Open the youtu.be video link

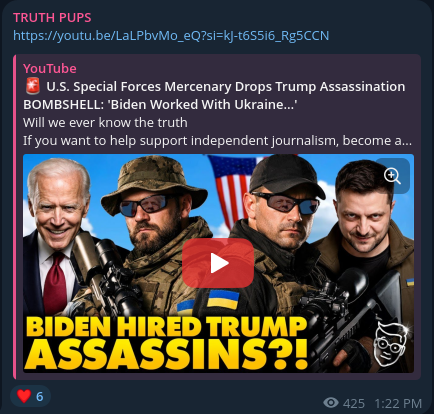click(171, 35)
